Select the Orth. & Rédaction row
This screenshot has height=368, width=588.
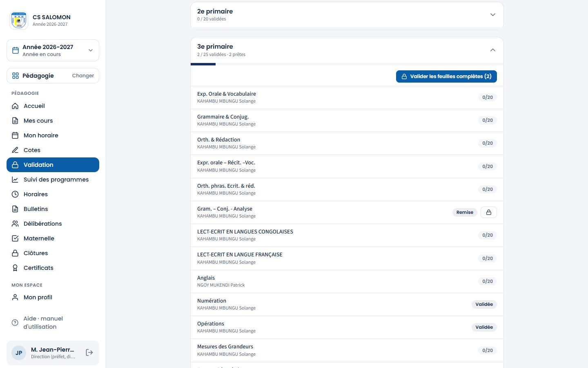(347, 143)
